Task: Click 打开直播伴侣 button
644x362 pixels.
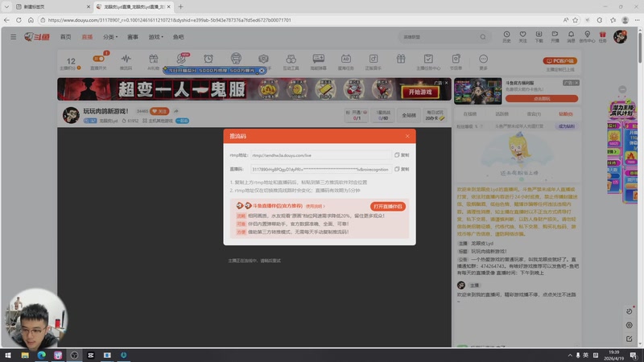Action: [388, 207]
